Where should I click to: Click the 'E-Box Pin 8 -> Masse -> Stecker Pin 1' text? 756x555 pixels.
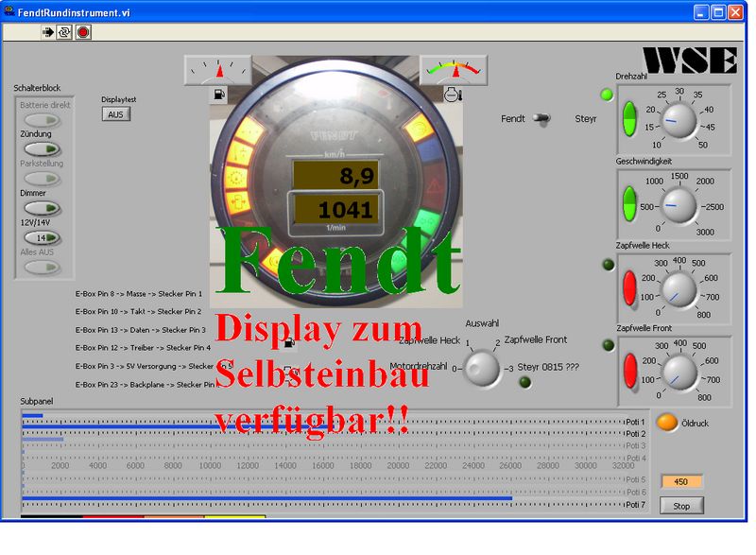coord(138,294)
